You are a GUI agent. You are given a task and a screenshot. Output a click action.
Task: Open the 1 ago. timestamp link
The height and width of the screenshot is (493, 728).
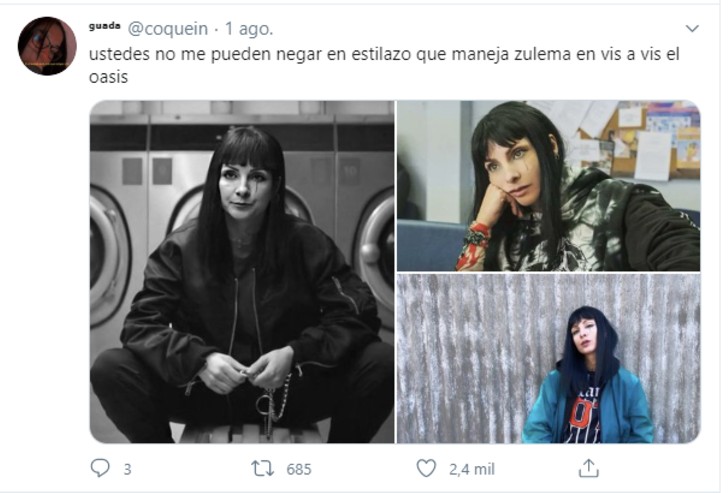point(249,29)
